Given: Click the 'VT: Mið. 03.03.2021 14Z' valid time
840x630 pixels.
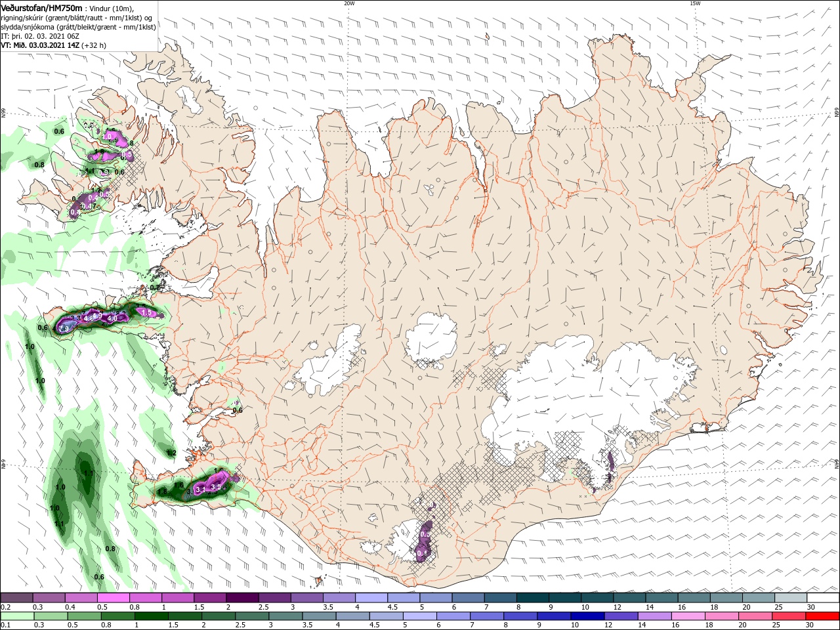Looking at the screenshot, I should 40,45.
